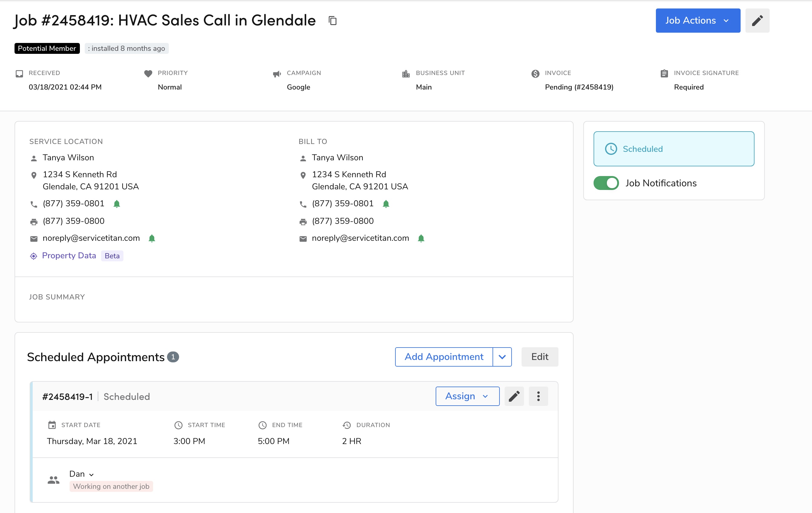Toggle Job Notifications off
Viewport: 812px width, 513px height.
(x=606, y=183)
